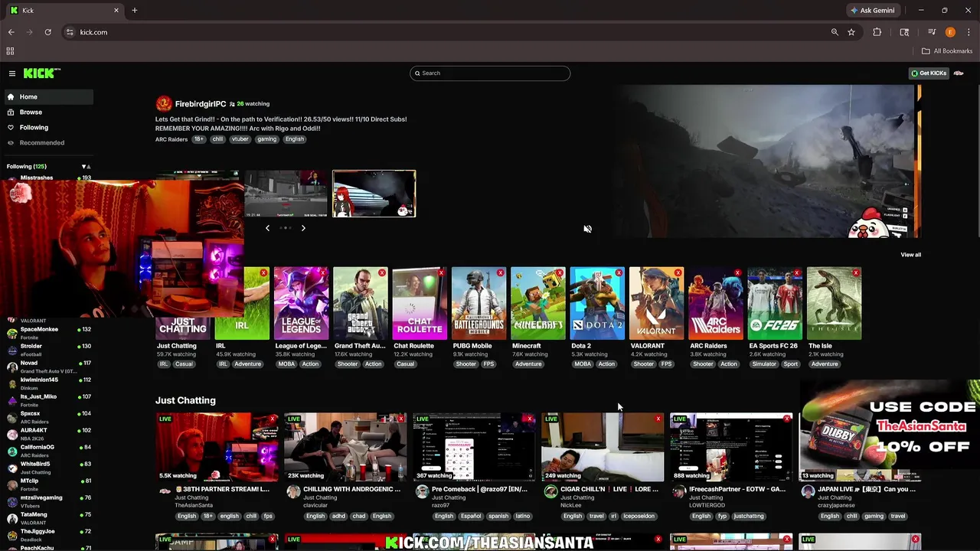The height and width of the screenshot is (551, 980).
Task: Open Chrome extensions puzzle icon
Action: [x=877, y=32]
